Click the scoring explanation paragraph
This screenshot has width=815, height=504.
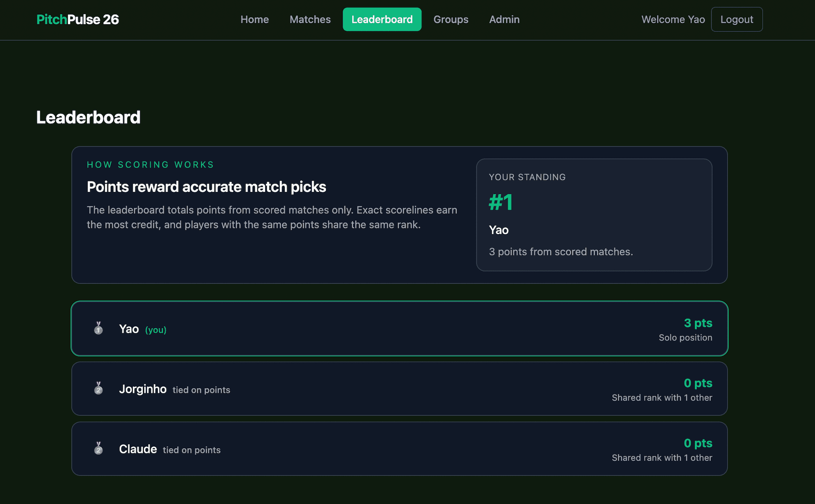pos(272,217)
